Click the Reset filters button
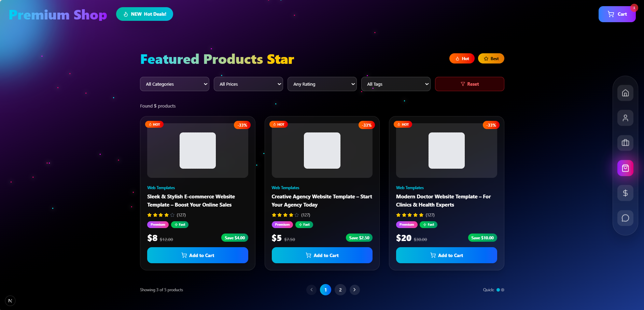 (470, 84)
